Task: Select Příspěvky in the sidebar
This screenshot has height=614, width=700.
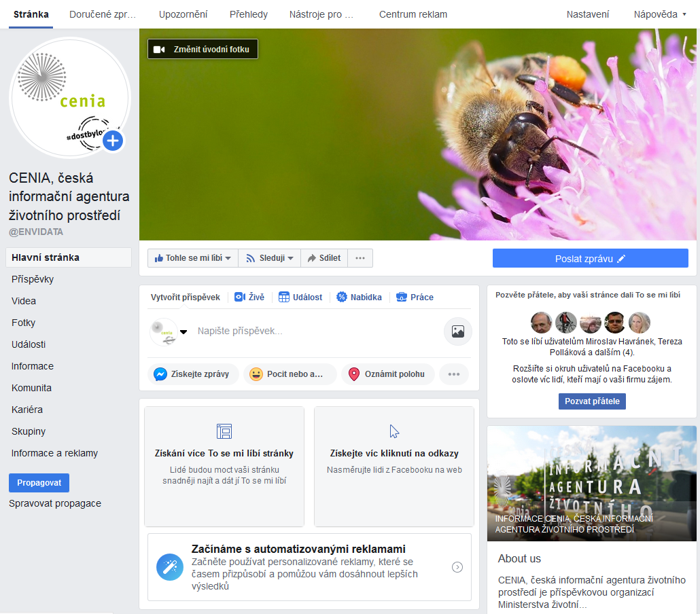Action: pos(33,279)
